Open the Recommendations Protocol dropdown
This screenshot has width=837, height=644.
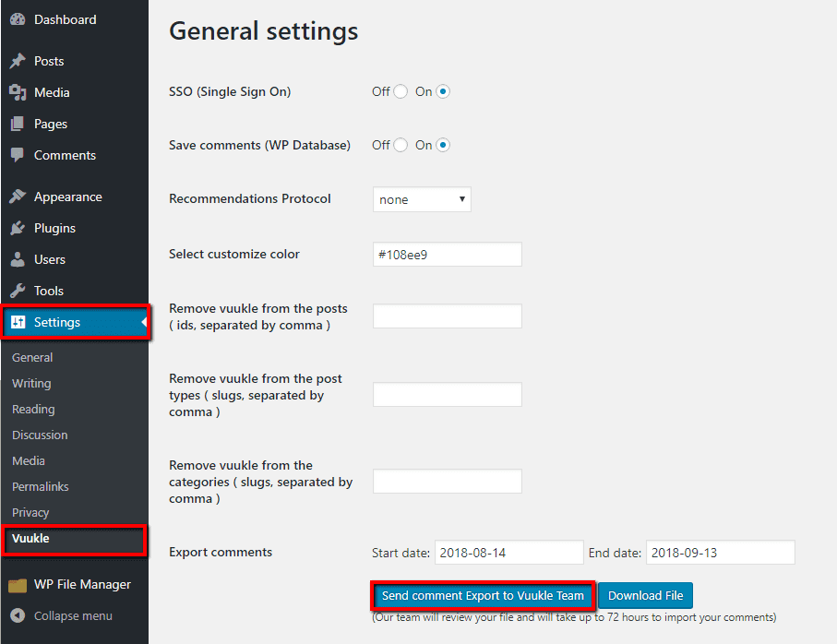[422, 199]
